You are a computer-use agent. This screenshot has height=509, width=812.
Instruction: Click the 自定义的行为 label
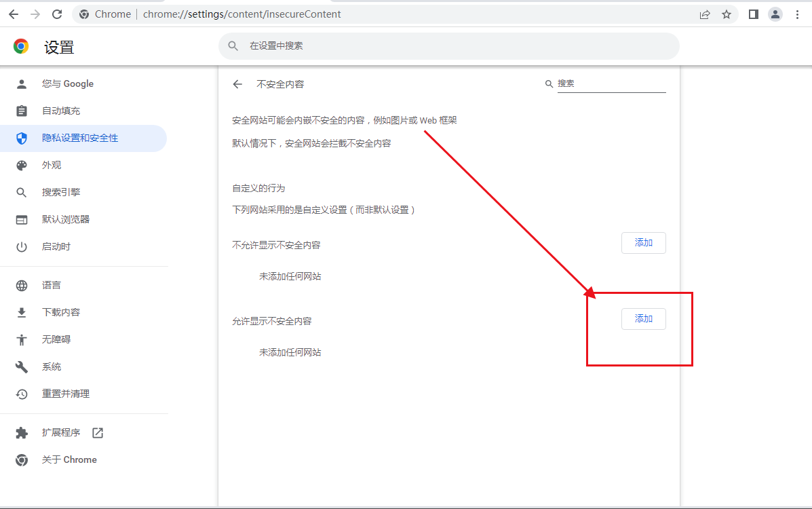click(x=258, y=188)
